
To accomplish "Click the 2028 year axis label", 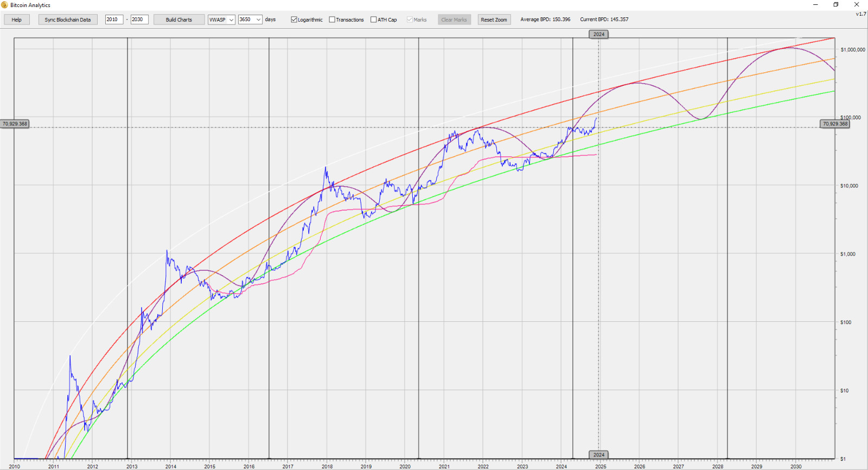I will coord(718,466).
